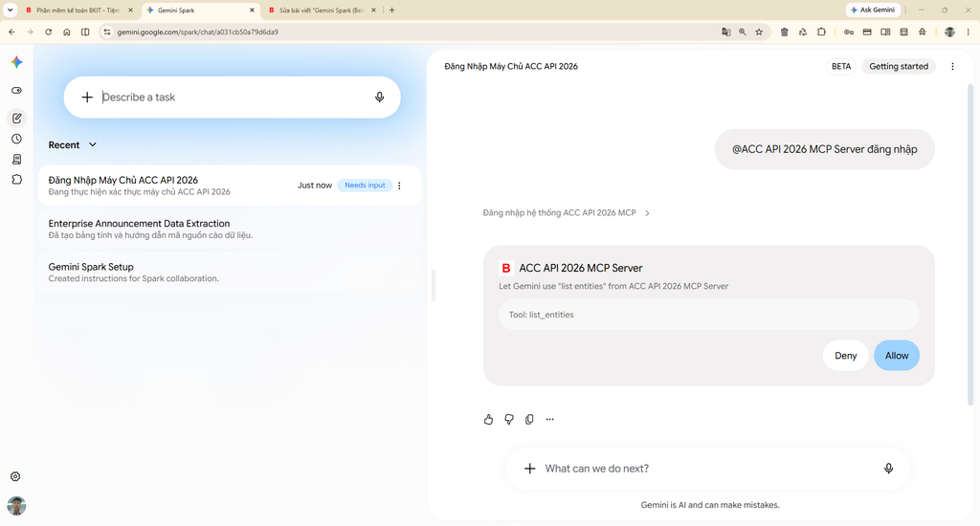
Task: Click the chat panel vertical scrollbar
Action: [970, 245]
